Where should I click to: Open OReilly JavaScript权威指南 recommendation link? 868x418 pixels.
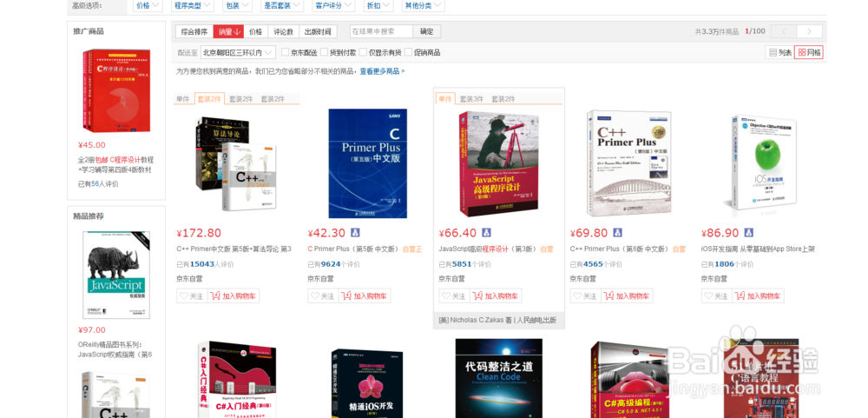[x=115, y=349]
